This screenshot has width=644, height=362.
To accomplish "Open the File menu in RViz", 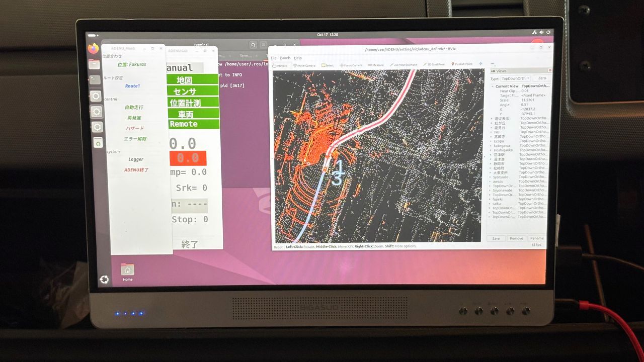I will (274, 58).
